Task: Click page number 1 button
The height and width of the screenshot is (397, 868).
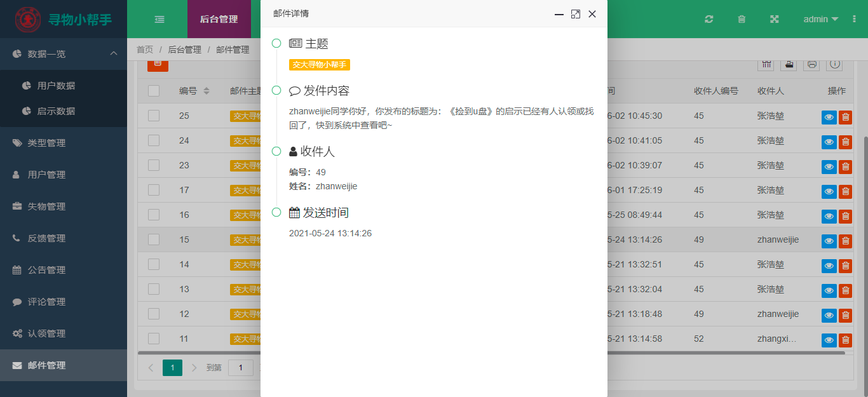Action: (172, 367)
